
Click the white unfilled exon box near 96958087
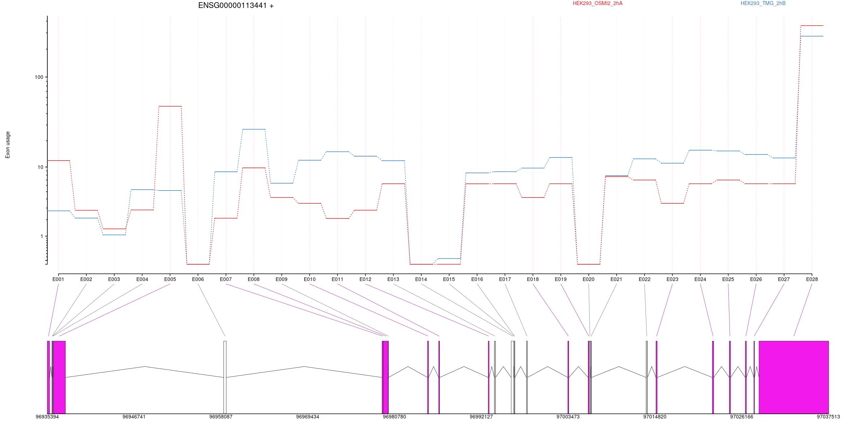pos(225,377)
